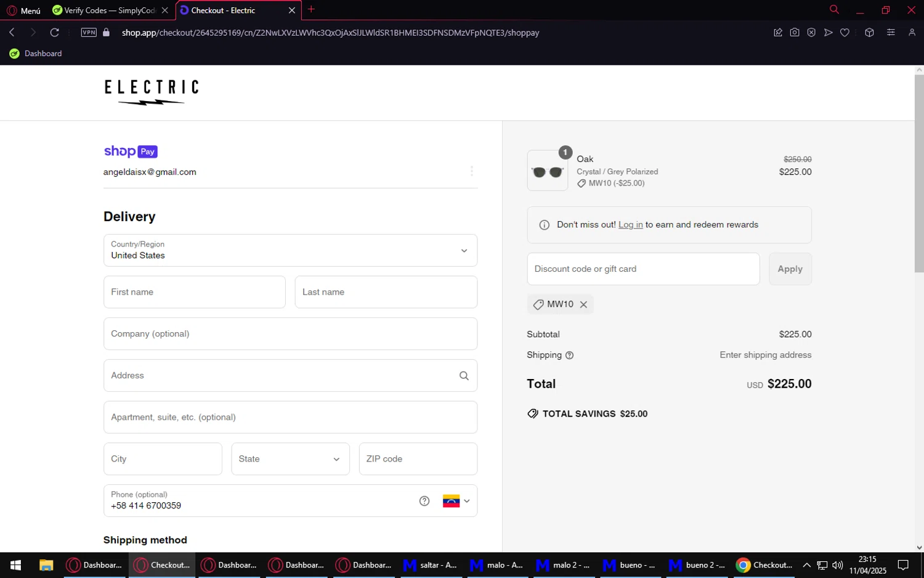Click the Log in rewards link
Viewport: 924px width, 578px height.
pos(630,225)
